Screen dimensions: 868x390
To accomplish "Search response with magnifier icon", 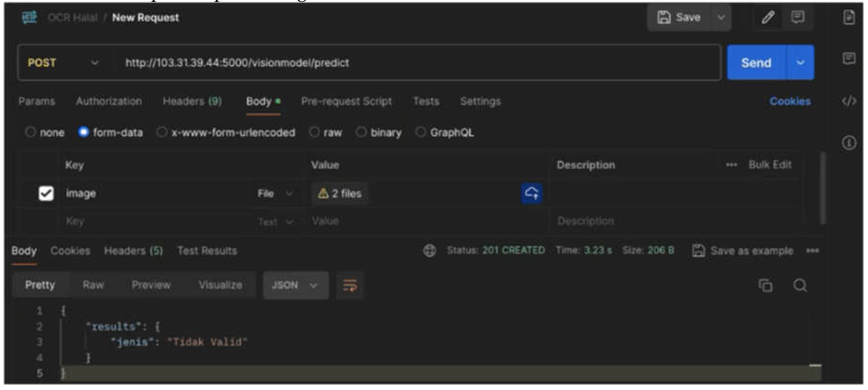I will click(800, 285).
